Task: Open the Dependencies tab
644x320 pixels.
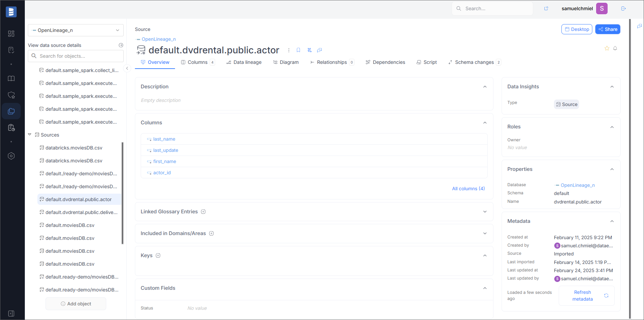Action: 385,62
